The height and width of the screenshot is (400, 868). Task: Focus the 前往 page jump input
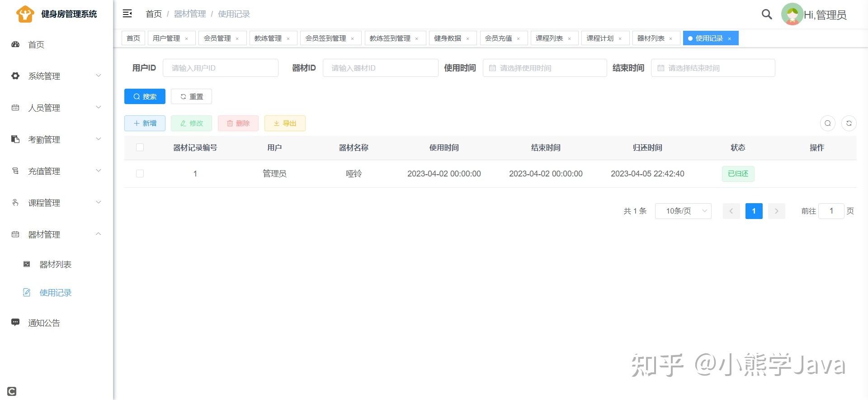click(831, 211)
